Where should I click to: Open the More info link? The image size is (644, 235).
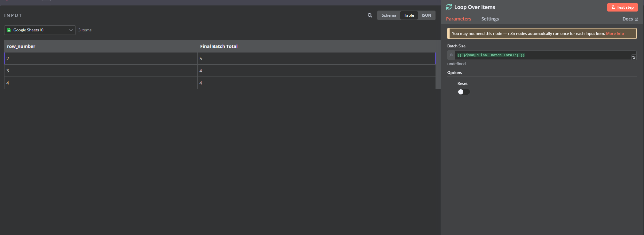coord(615,34)
